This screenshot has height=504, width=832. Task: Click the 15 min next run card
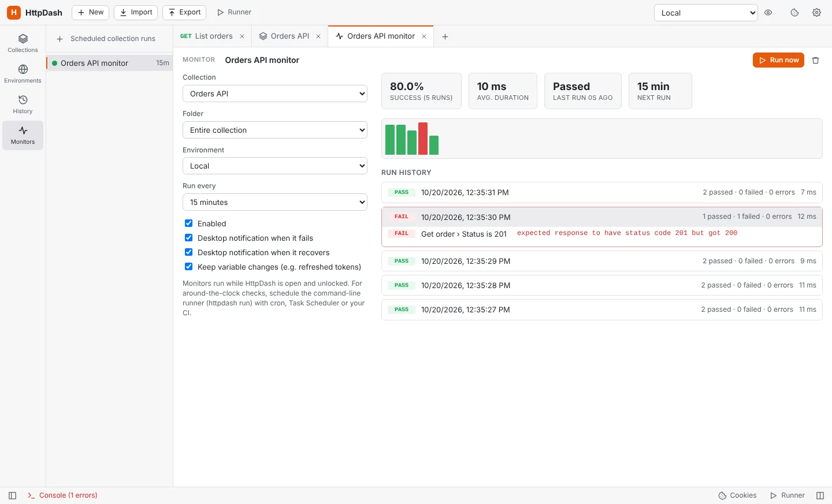click(x=660, y=91)
